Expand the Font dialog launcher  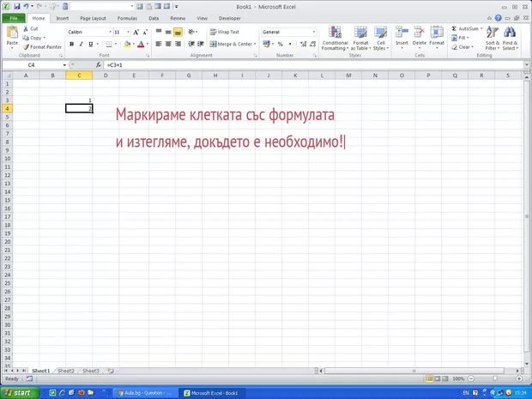(148, 56)
